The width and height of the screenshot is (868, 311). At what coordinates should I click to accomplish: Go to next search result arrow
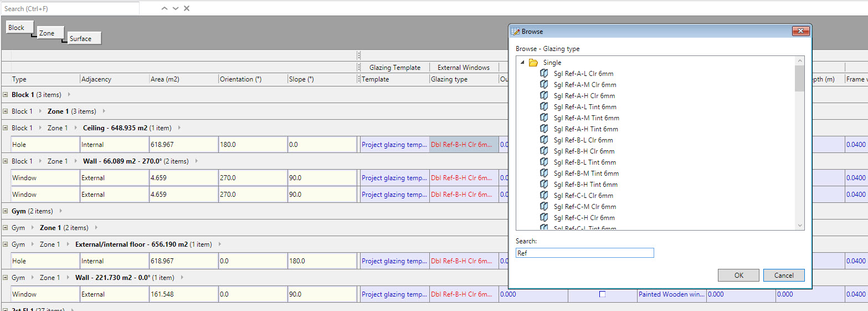(176, 8)
